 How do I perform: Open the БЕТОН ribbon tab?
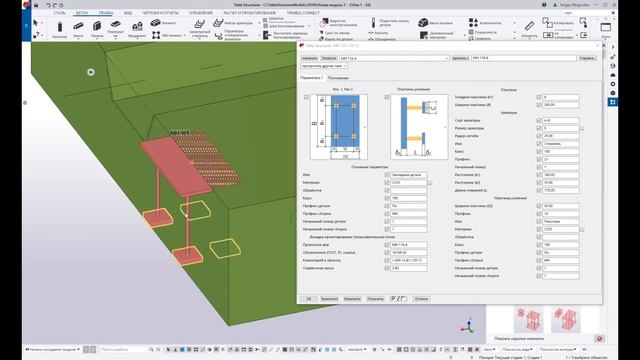click(82, 13)
